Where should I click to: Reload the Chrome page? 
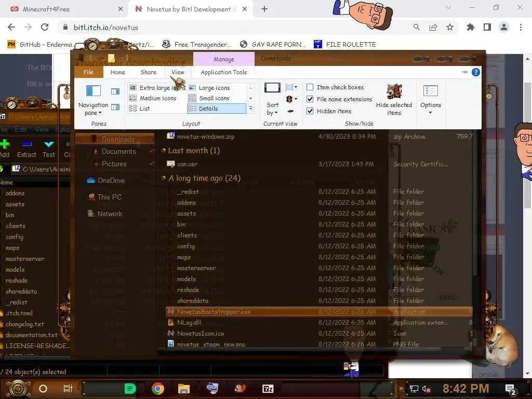45,28
